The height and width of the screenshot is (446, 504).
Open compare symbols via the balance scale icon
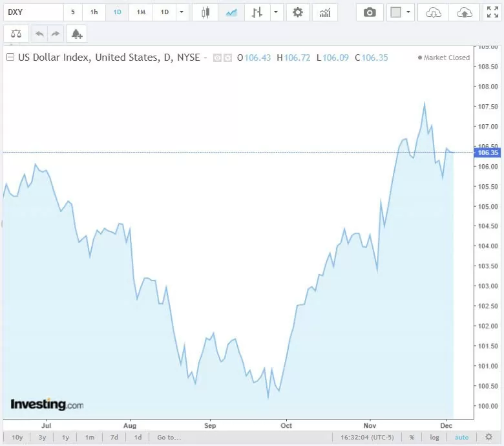point(16,34)
